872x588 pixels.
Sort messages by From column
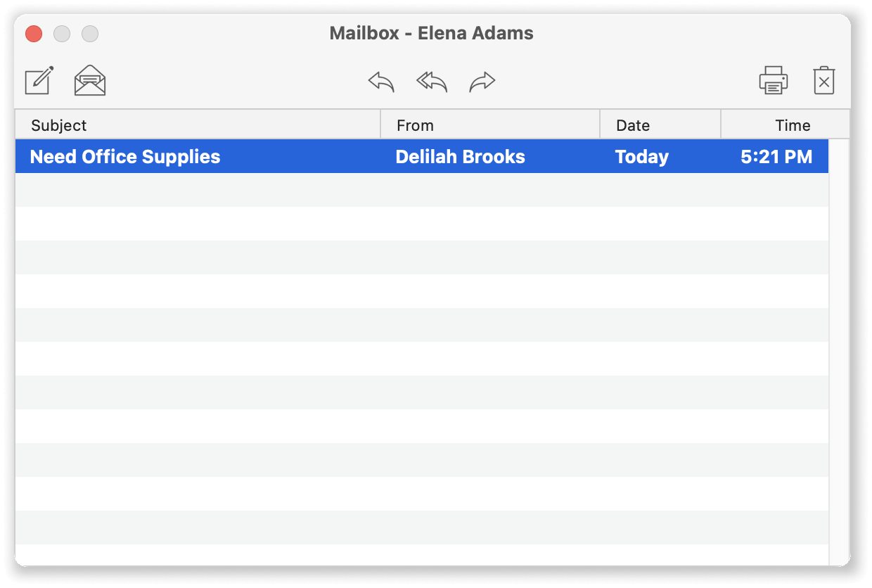(490, 125)
